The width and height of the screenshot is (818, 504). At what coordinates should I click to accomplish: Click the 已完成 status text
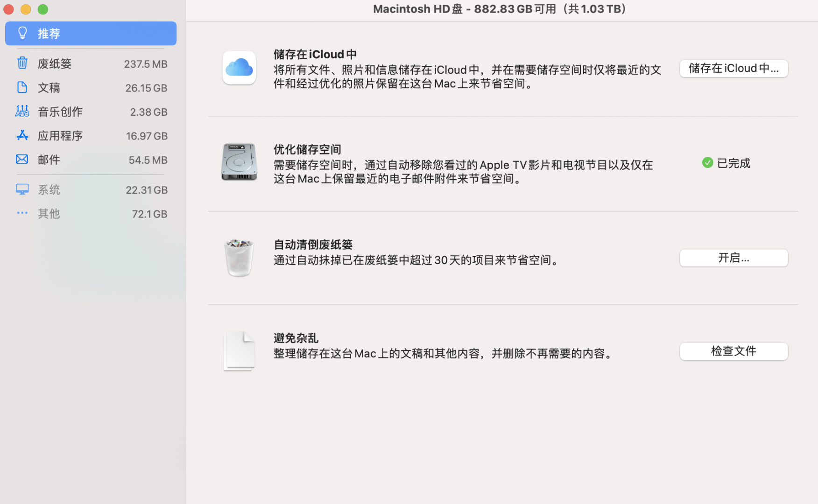coord(733,163)
